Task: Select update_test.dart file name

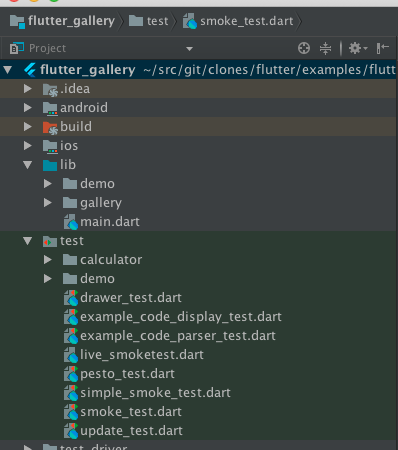Action: [131, 431]
